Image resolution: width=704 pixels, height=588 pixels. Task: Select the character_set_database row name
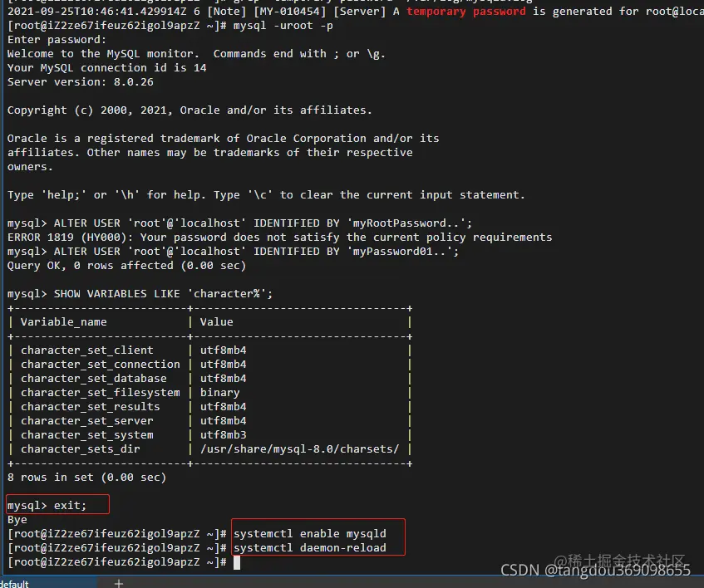tap(93, 378)
